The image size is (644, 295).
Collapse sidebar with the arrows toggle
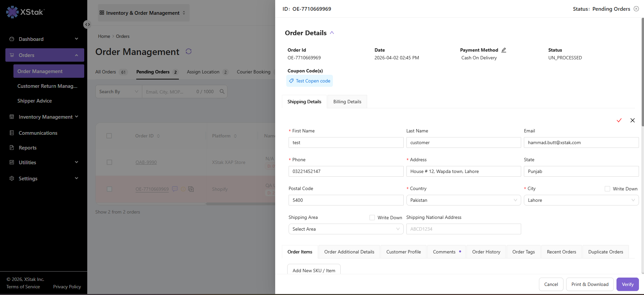(x=87, y=24)
